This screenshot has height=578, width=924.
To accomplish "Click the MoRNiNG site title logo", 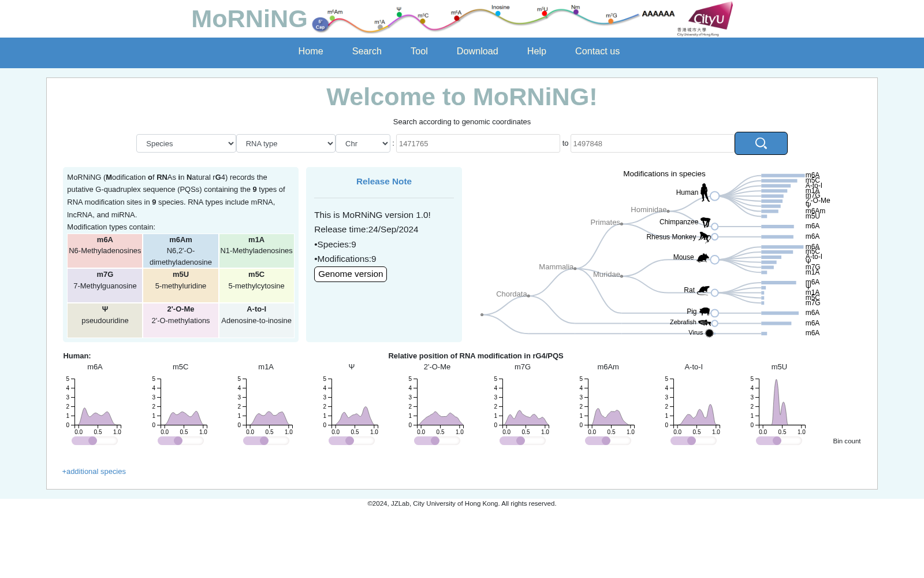I will coord(249,19).
